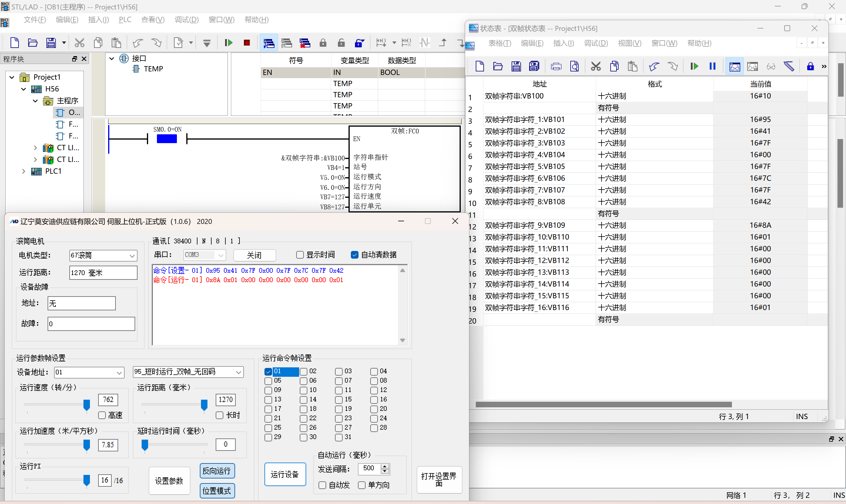Screen dimensions: 846x504
Task: Open 文件(F) menu in STL/LAD window
Action: 35,20
